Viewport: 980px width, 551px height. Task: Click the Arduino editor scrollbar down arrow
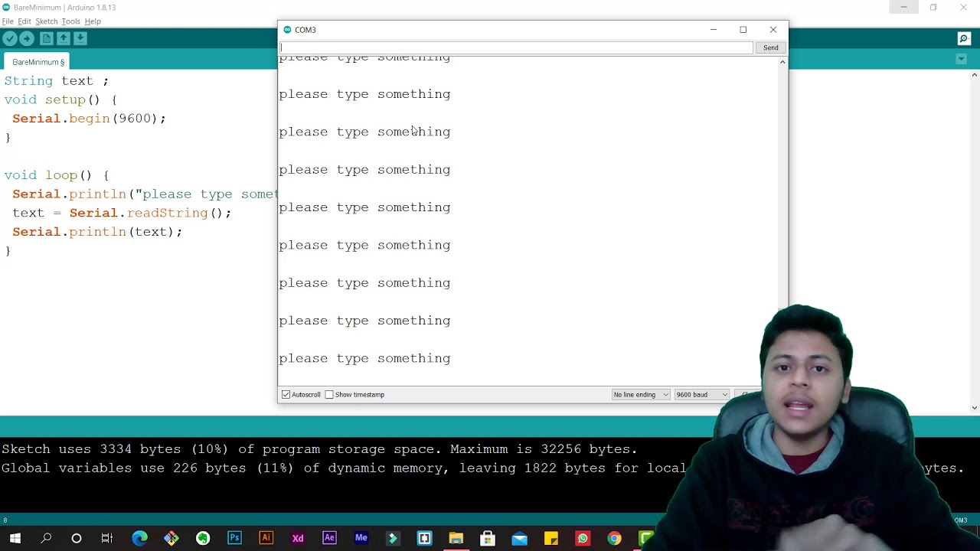click(975, 407)
